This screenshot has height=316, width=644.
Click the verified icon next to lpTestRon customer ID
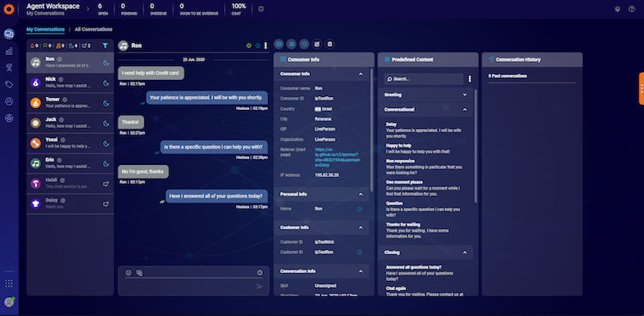360,252
